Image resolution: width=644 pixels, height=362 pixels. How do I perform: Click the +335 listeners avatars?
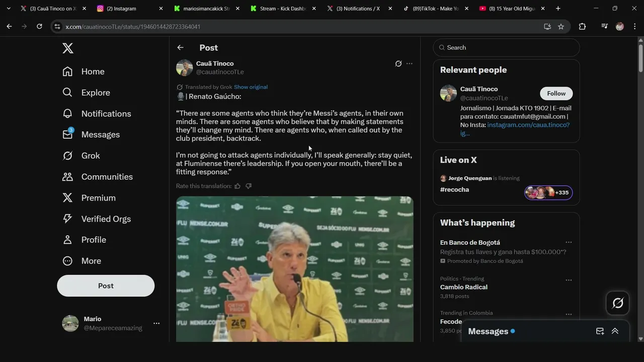point(548,193)
